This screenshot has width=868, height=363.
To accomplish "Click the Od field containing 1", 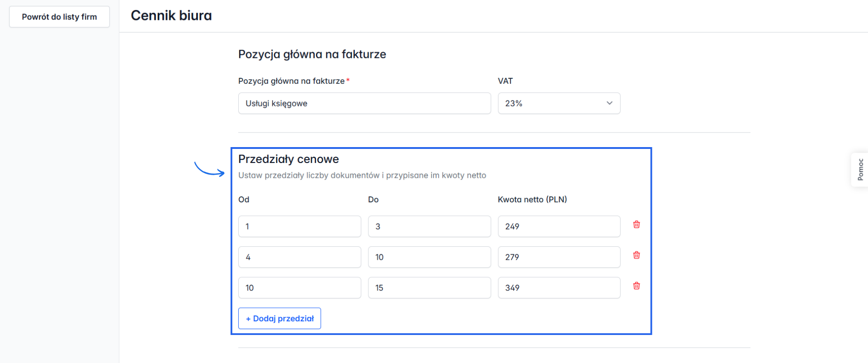I will (299, 226).
